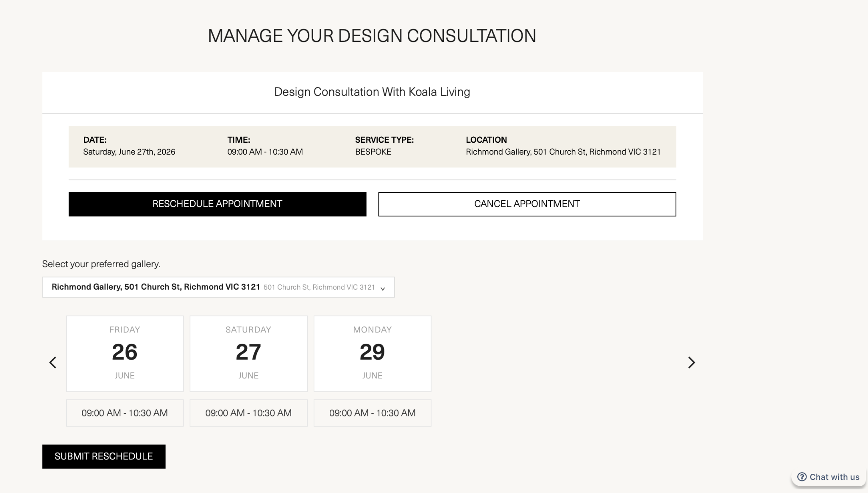Click the 'Manage Your Design Consultation' title
The image size is (868, 493).
[372, 36]
